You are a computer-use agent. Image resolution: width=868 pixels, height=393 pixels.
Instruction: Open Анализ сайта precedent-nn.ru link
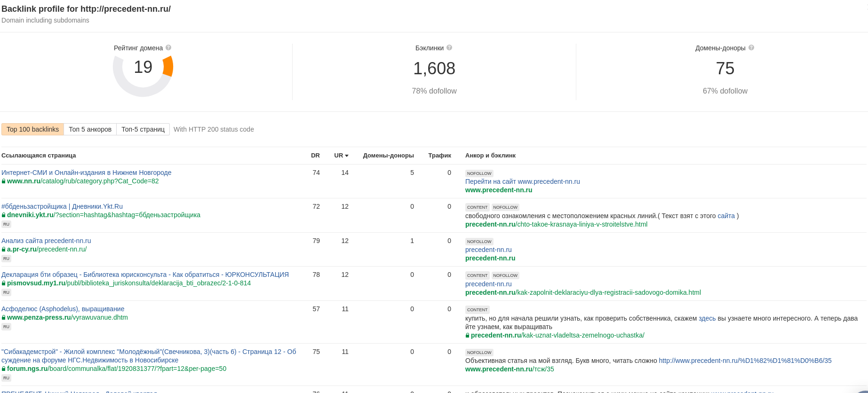(x=46, y=241)
